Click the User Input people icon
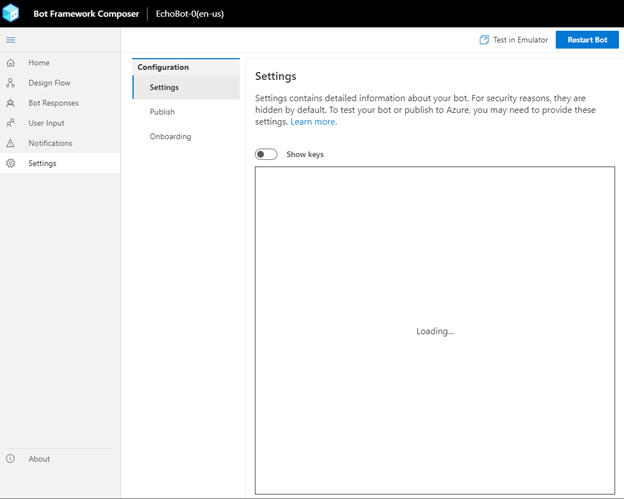 [11, 123]
